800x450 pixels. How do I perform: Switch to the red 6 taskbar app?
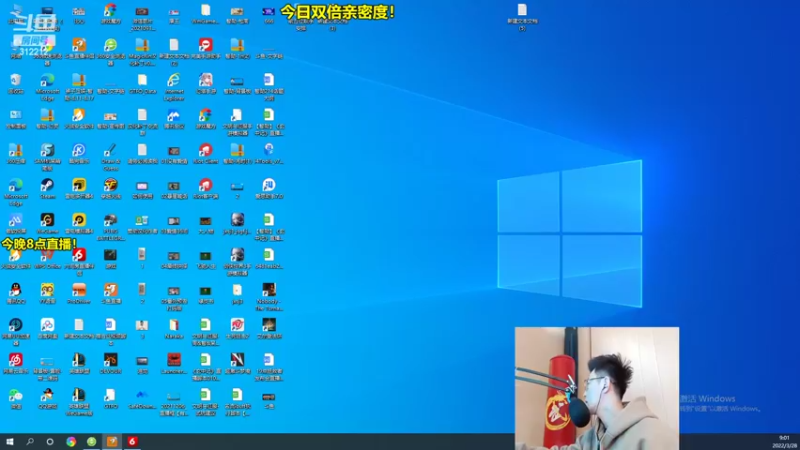point(132,441)
